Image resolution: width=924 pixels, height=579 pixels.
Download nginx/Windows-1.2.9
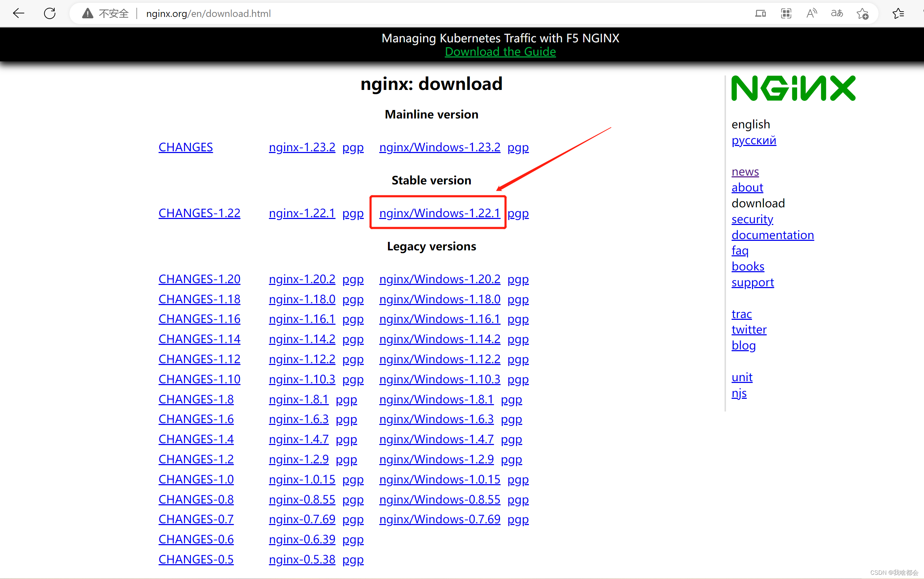436,459
